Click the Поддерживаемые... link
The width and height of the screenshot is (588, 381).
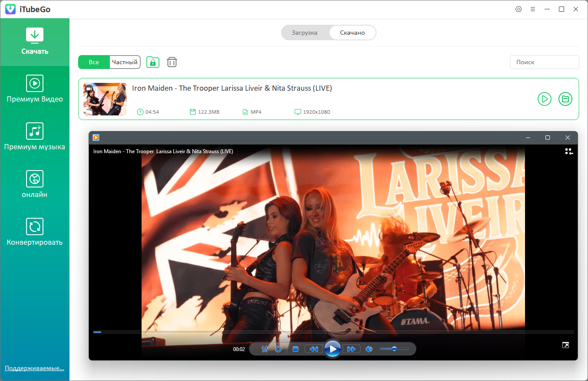34,368
